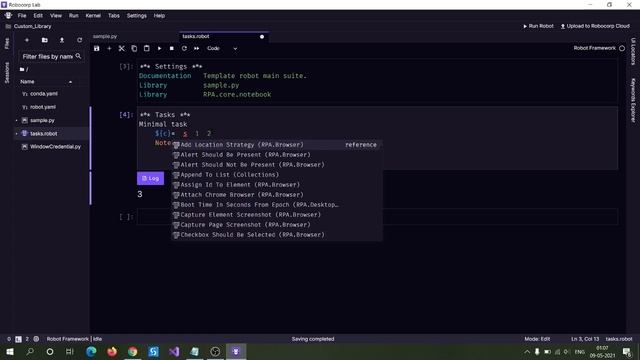640x360 pixels.
Task: Click the Run Robot button
Action: [538, 26]
